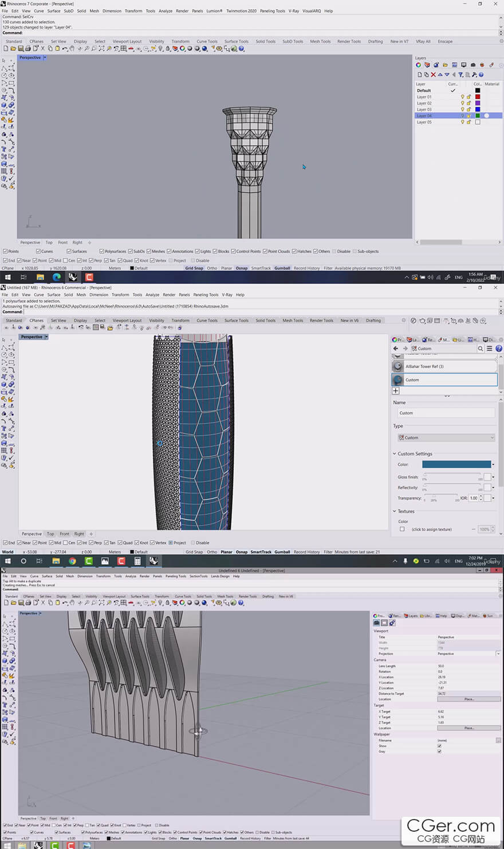Collapse the Custom Settings section
This screenshot has width=504, height=849.
[395, 453]
